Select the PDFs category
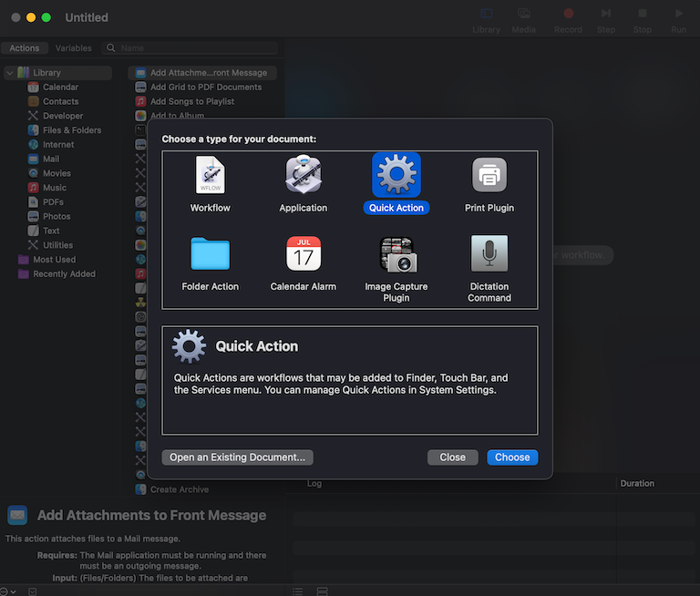Viewport: 700px width, 596px height. pyautogui.click(x=53, y=201)
